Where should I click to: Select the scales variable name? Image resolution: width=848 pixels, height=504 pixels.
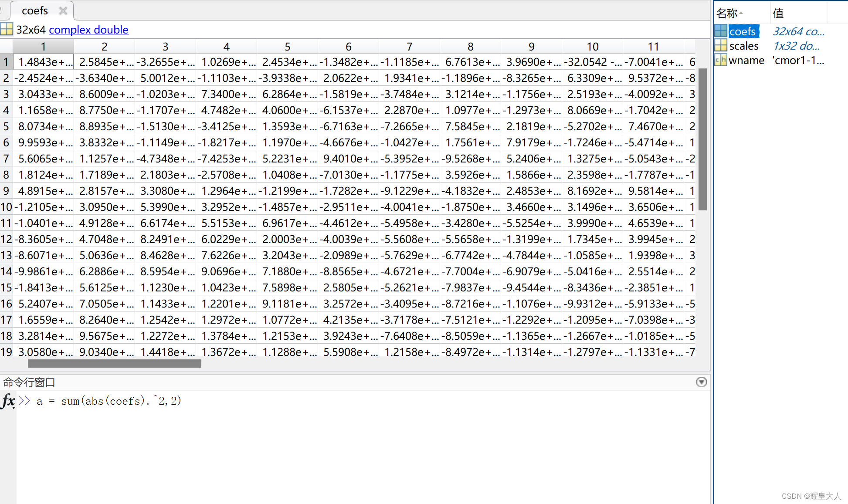[744, 46]
